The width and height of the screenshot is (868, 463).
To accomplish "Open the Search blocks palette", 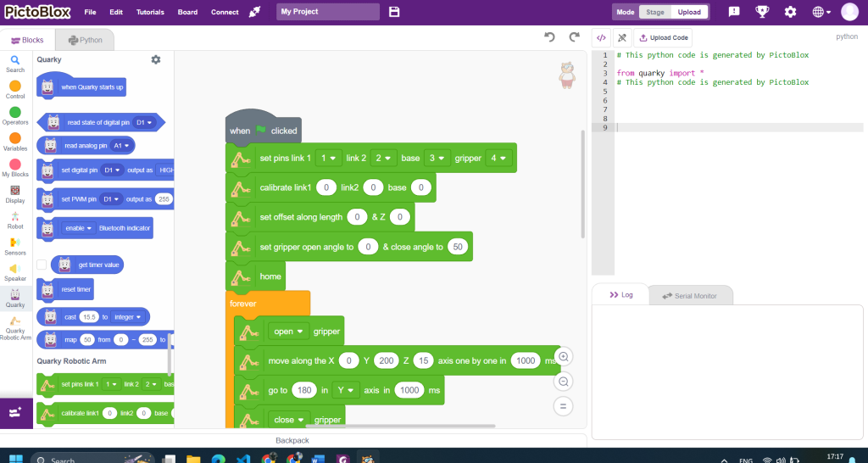I will click(15, 64).
